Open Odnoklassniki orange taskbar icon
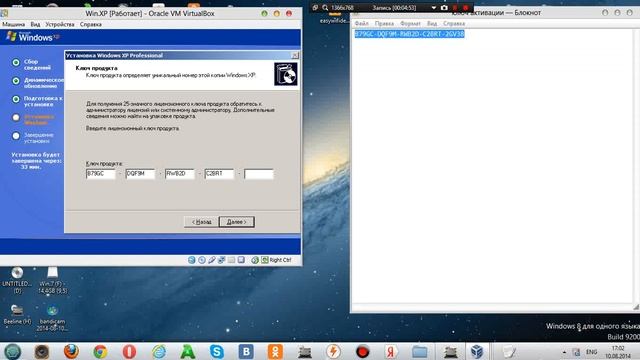 (x=275, y=351)
